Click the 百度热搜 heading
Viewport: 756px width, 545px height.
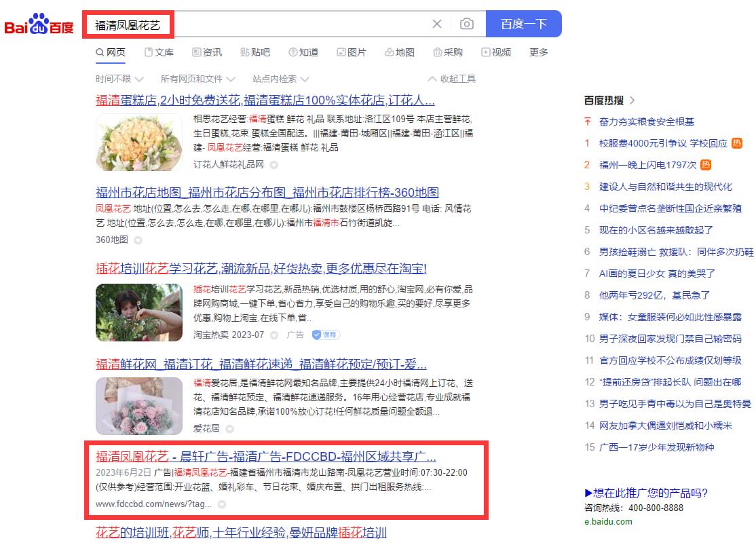point(603,100)
